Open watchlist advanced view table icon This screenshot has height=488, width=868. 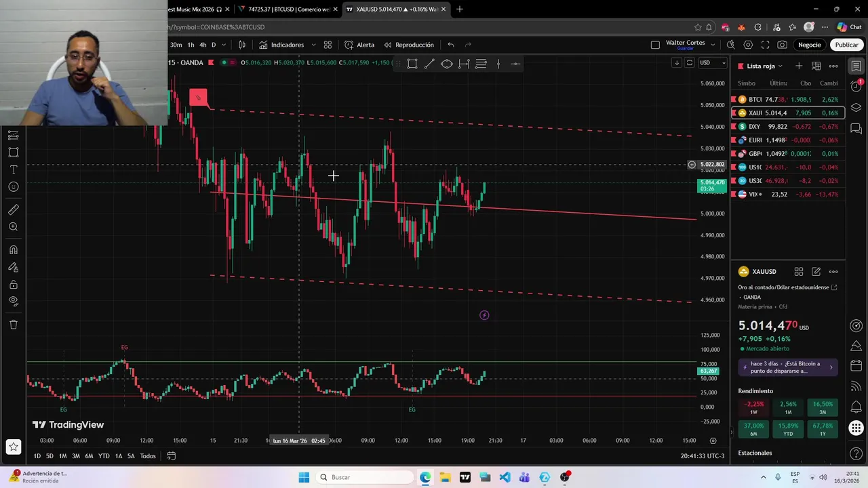816,66
